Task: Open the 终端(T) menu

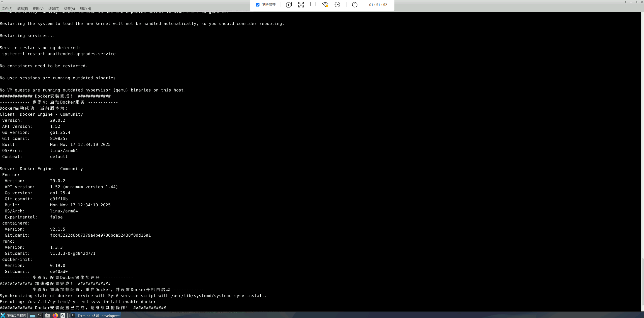Action: (54, 9)
